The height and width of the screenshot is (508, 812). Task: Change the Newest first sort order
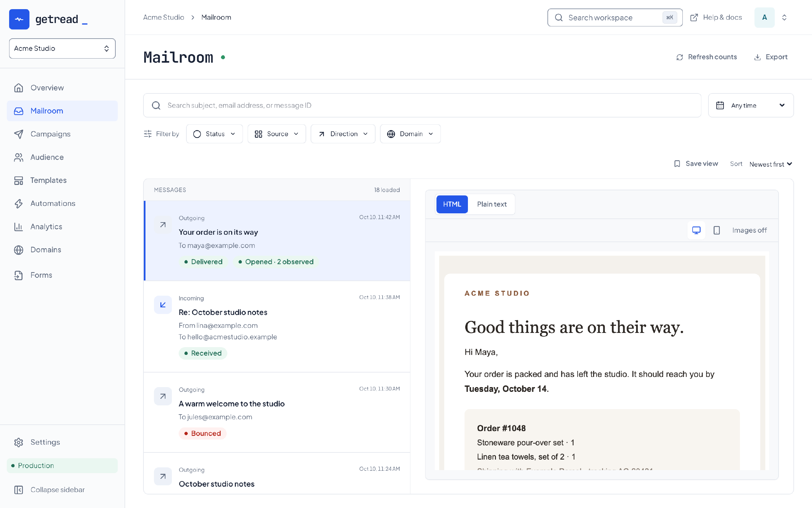pos(771,164)
